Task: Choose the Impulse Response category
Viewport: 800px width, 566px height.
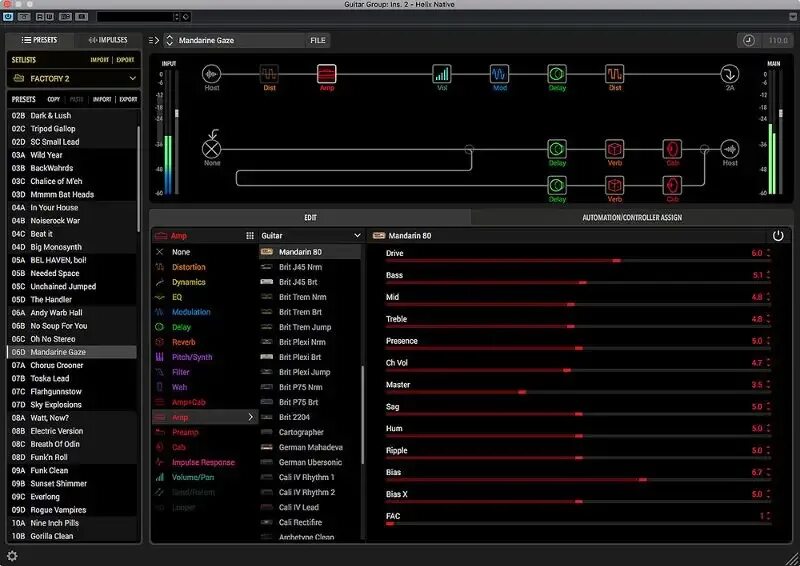Action: 203,462
